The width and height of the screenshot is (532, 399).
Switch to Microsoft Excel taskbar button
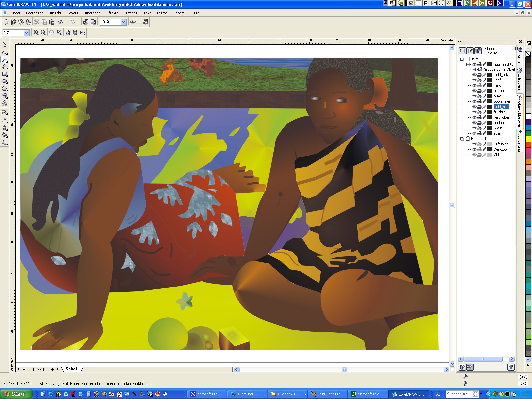368,394
